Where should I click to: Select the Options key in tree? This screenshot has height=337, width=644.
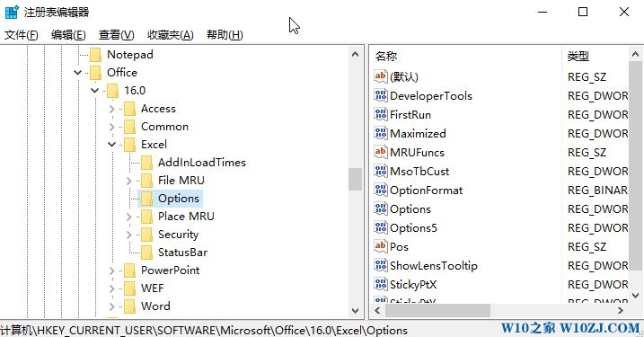[x=179, y=199]
